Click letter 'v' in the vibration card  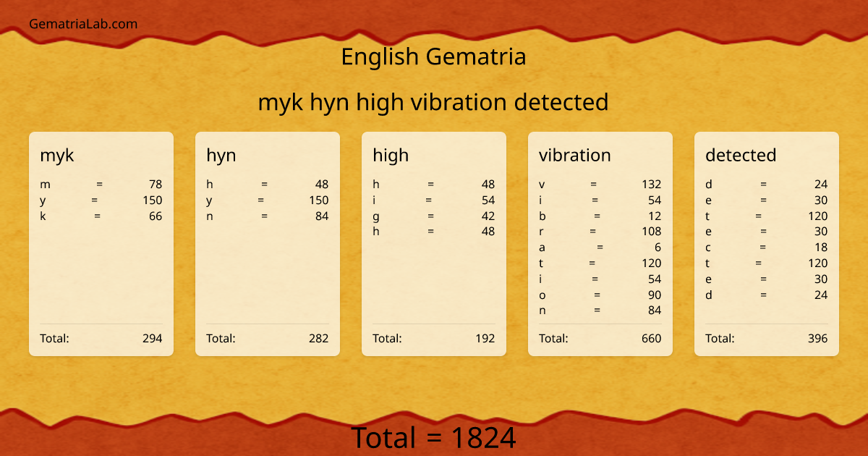[x=542, y=185]
